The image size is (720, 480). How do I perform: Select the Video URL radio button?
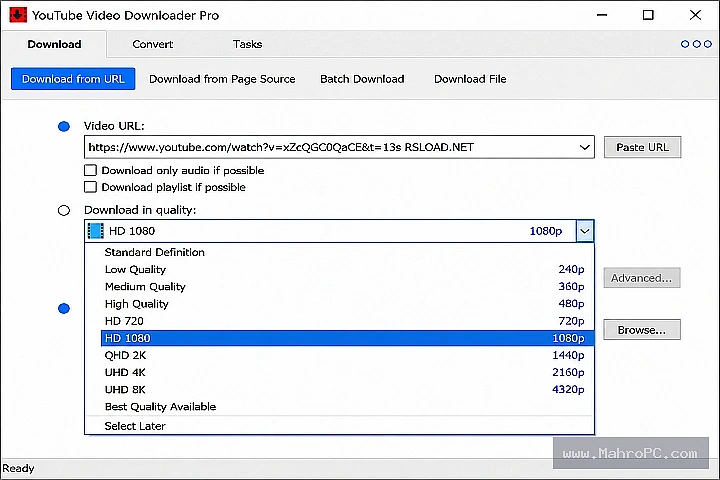(x=64, y=126)
